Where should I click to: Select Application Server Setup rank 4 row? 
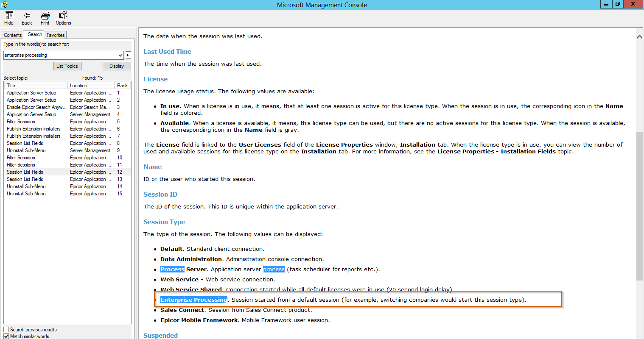point(67,114)
